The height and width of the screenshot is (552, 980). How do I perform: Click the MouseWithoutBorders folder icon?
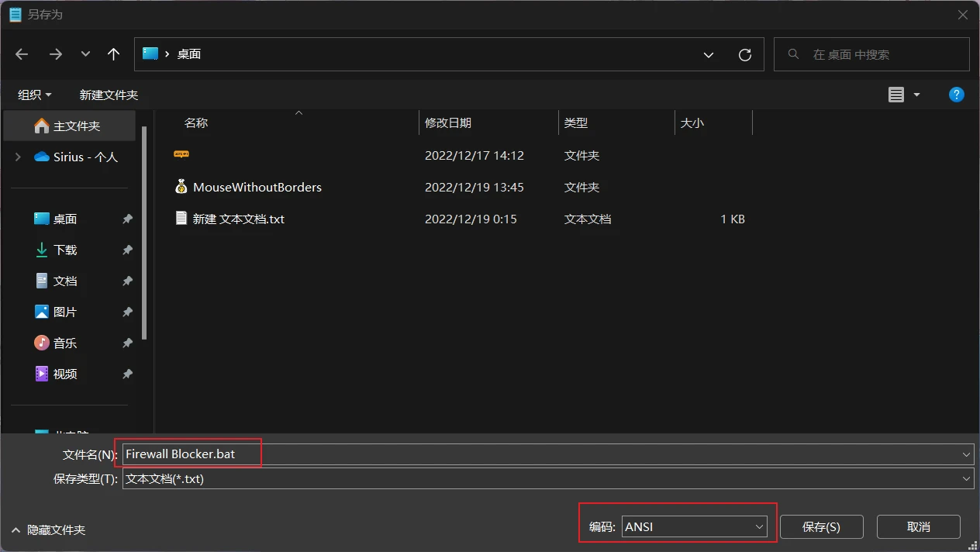[x=181, y=187]
